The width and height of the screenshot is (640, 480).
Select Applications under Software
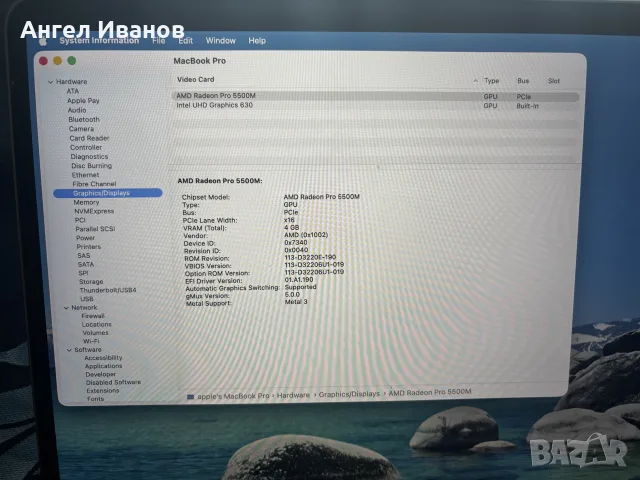[103, 366]
